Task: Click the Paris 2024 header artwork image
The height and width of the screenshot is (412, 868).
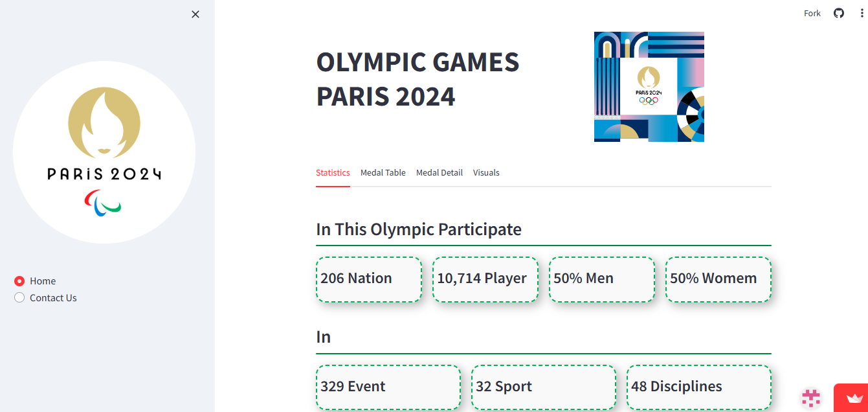Action: click(649, 87)
